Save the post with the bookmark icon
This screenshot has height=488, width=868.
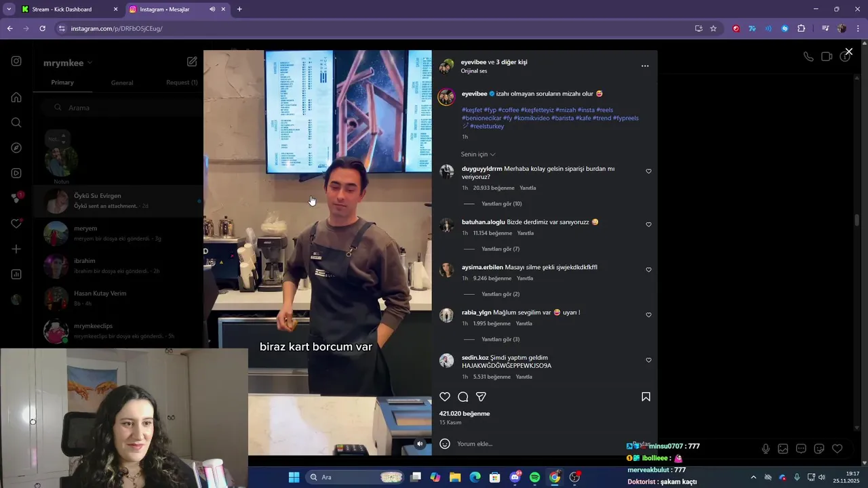point(646,397)
